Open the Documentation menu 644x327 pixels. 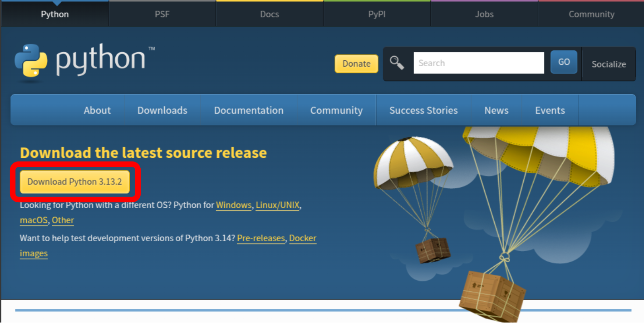248,110
